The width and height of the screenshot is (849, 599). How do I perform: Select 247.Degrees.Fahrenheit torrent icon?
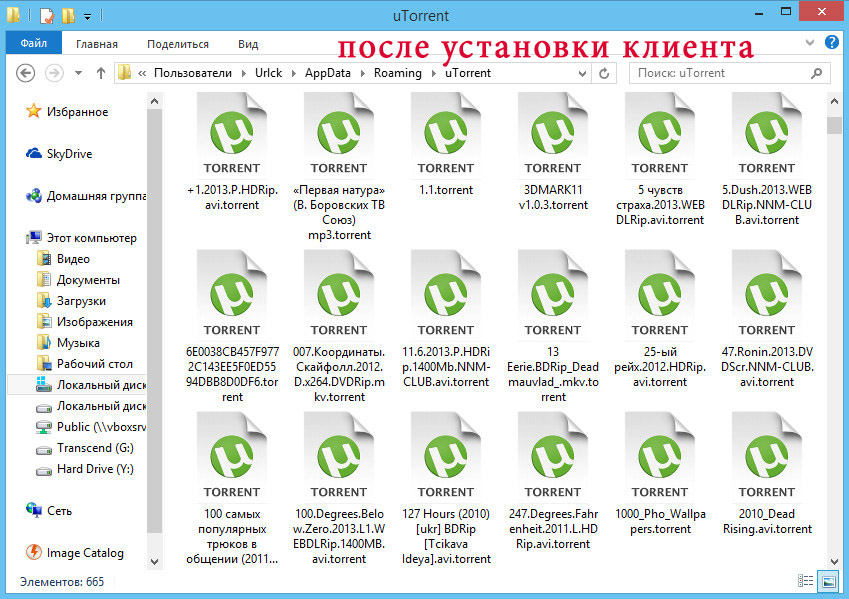[553, 456]
